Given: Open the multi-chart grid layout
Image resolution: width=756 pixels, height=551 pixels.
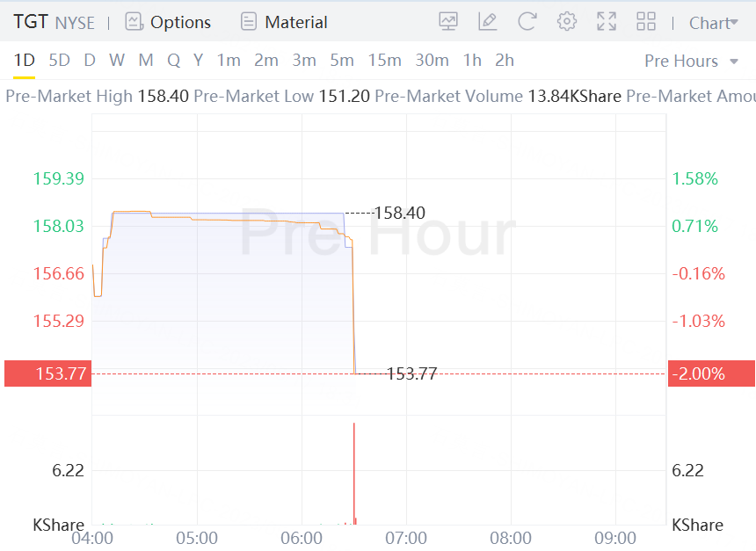Looking at the screenshot, I should [646, 22].
